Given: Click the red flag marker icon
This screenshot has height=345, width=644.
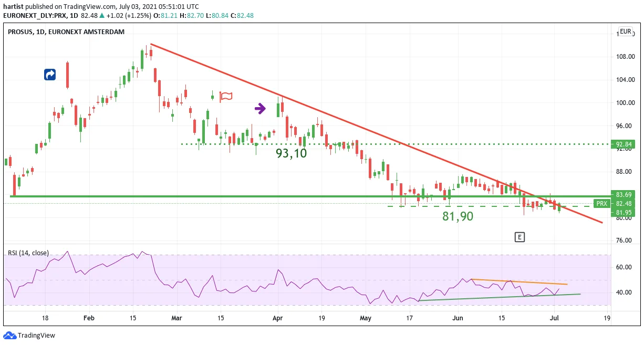Looking at the screenshot, I should [226, 97].
